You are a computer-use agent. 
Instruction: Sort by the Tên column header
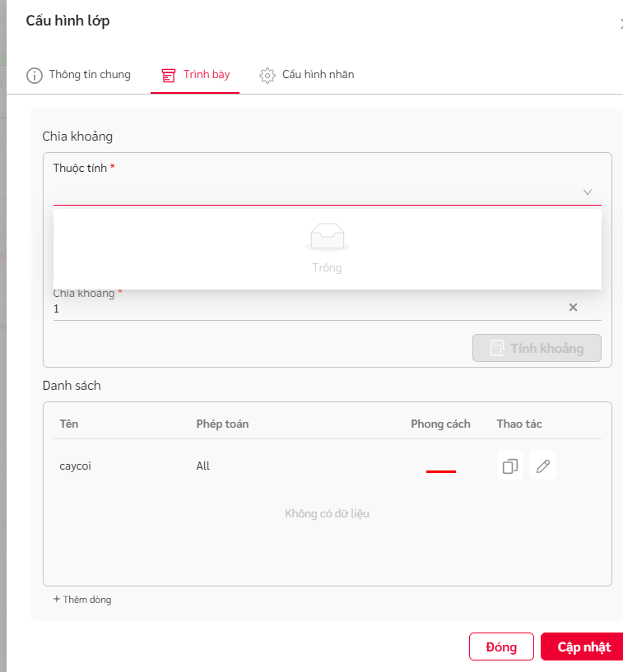coord(69,424)
